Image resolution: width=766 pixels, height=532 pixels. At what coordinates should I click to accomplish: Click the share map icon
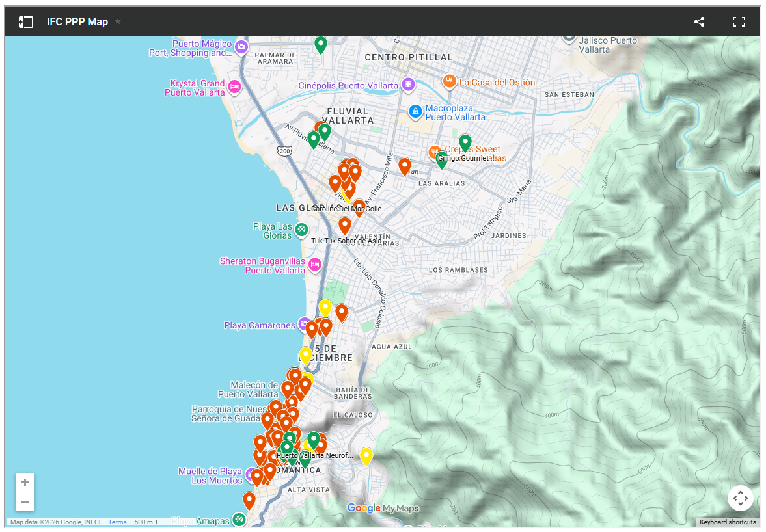click(x=699, y=22)
